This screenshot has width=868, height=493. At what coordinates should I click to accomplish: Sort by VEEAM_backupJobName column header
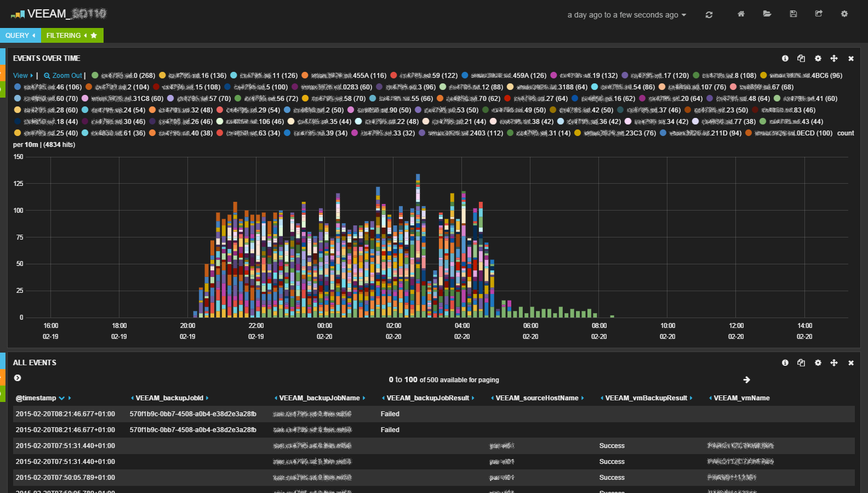coord(319,398)
